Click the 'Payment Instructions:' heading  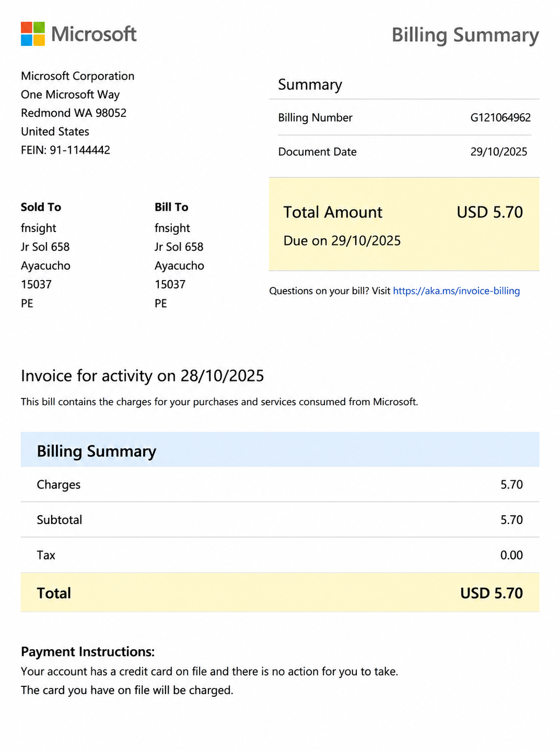[88, 652]
